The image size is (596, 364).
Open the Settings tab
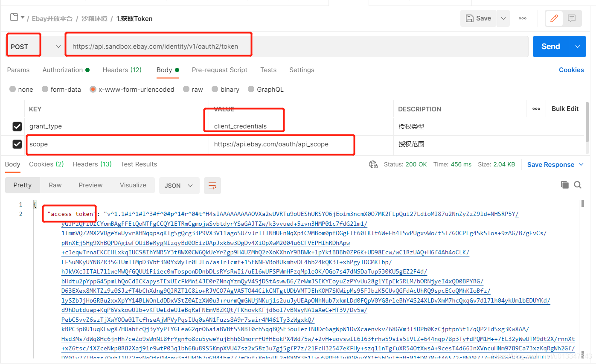[x=302, y=70]
